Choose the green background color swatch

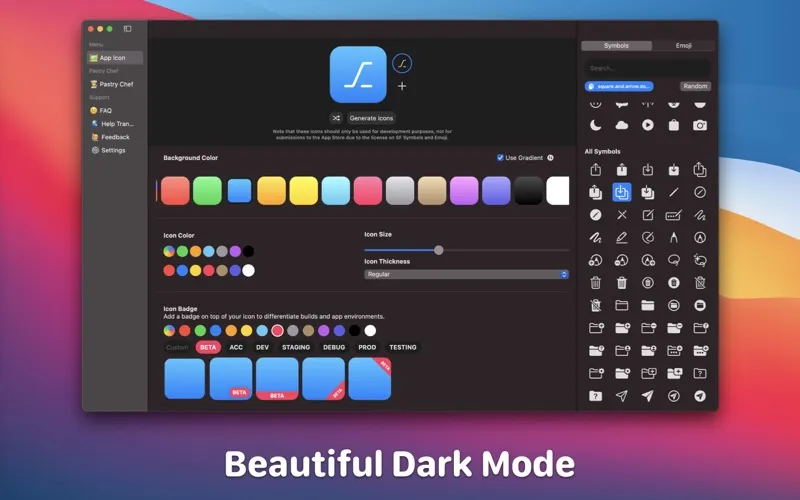pyautogui.click(x=207, y=191)
